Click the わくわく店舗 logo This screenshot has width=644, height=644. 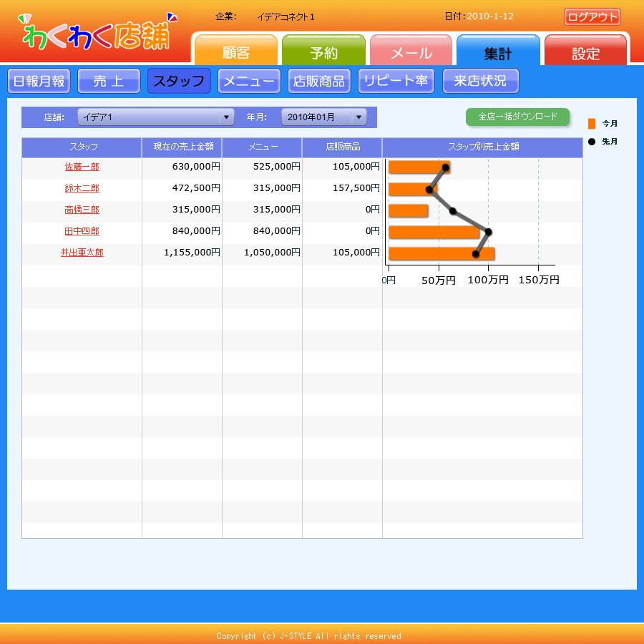(x=97, y=32)
